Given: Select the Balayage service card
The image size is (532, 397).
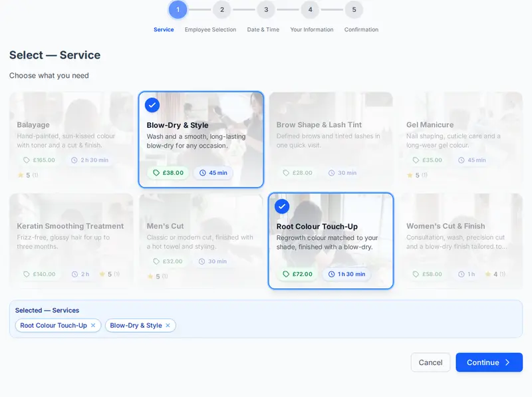Looking at the screenshot, I should [x=71, y=139].
